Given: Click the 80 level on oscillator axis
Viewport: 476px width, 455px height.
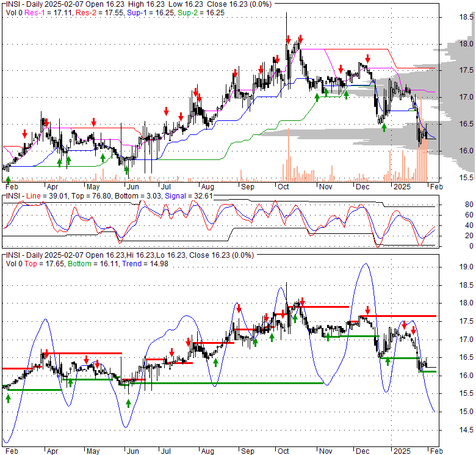Looking at the screenshot, I should coord(469,205).
